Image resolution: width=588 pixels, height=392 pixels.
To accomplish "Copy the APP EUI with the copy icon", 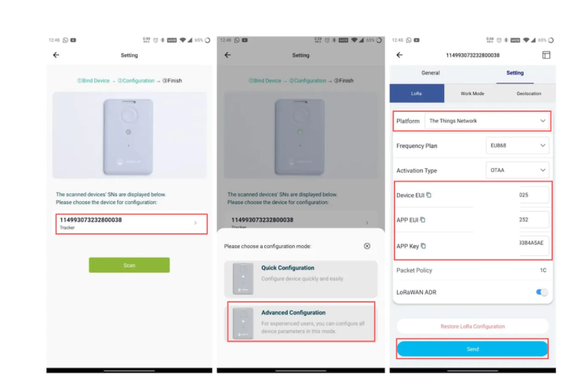I will tap(423, 220).
